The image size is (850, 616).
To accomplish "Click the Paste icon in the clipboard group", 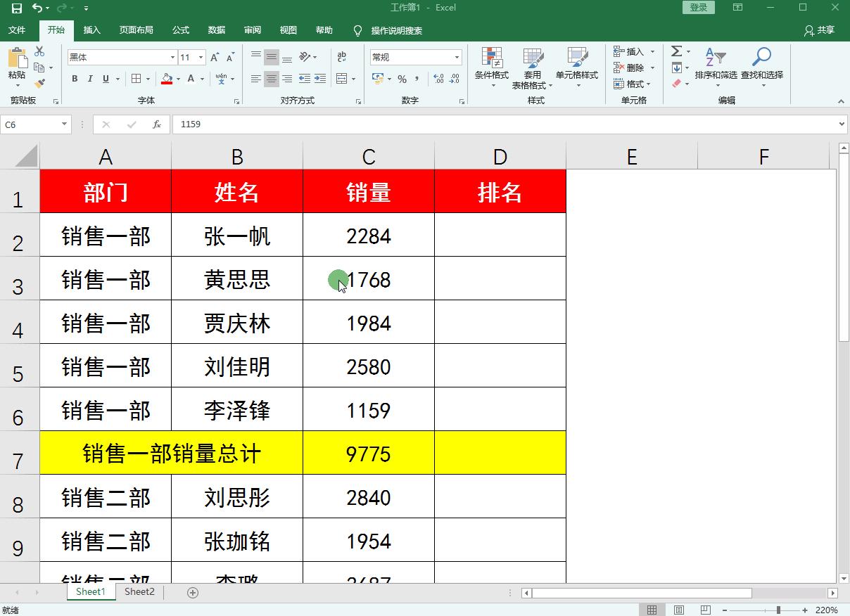I will click(18, 60).
